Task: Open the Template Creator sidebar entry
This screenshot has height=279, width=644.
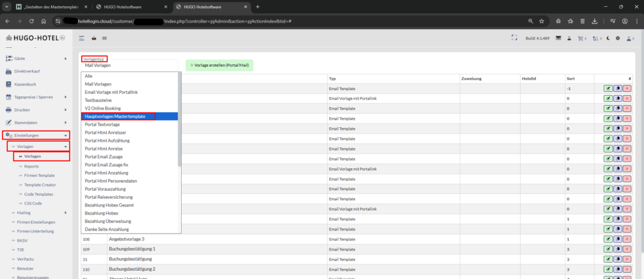Action: pyautogui.click(x=40, y=185)
